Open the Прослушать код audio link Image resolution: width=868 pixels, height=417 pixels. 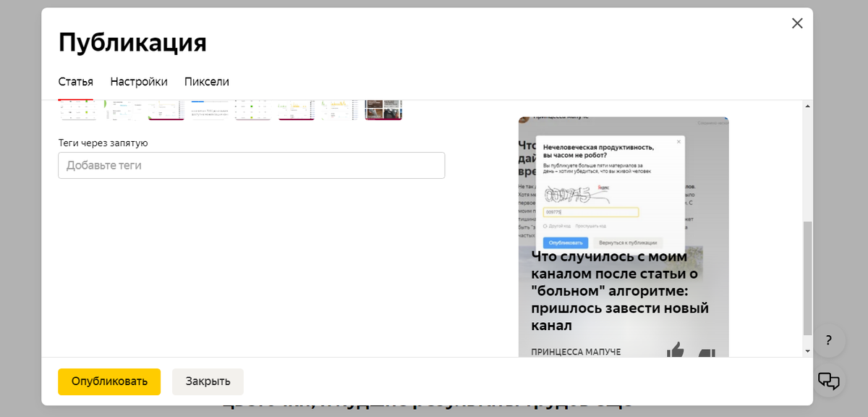pos(592,226)
